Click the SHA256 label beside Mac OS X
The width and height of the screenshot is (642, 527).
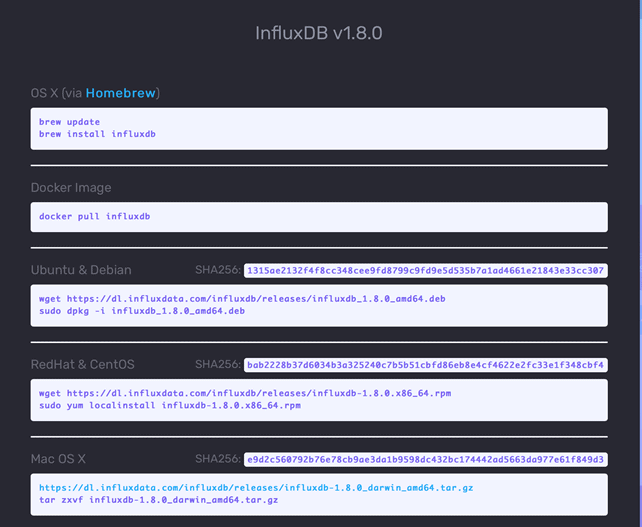click(x=218, y=459)
